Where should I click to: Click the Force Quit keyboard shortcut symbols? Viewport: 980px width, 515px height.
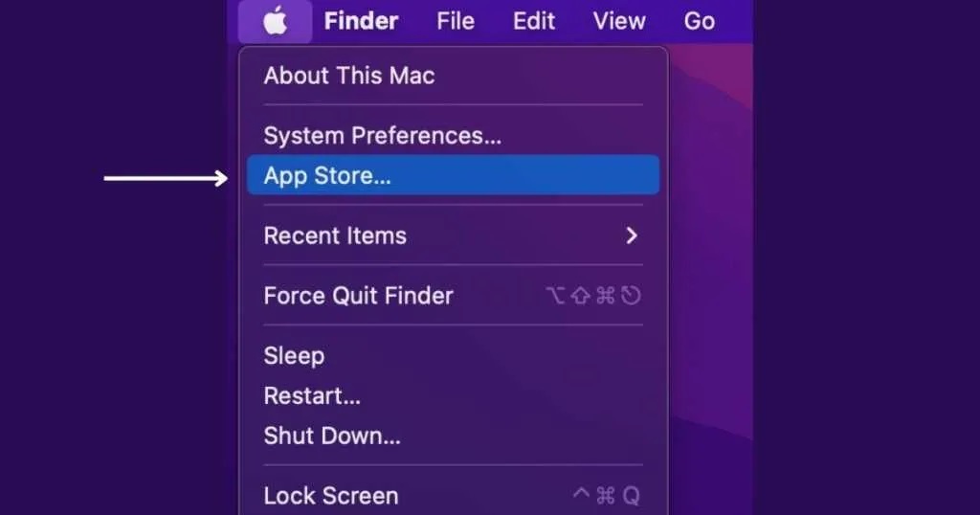tap(593, 296)
